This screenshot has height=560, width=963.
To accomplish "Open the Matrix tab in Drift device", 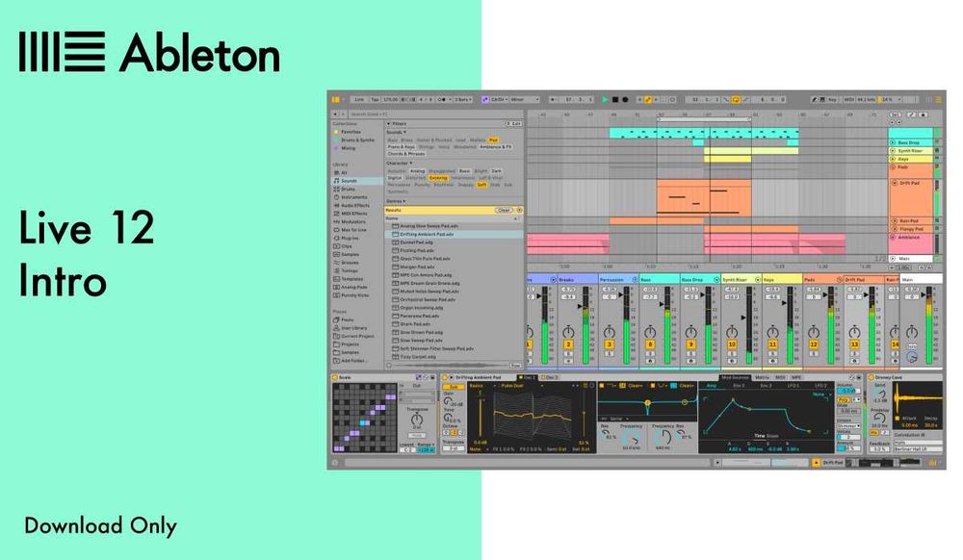I will [762, 378].
